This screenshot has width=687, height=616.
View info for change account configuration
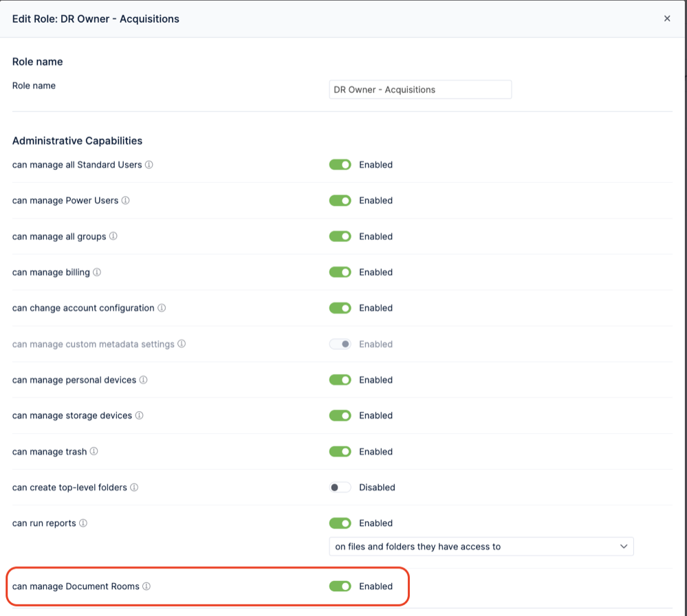tap(162, 308)
